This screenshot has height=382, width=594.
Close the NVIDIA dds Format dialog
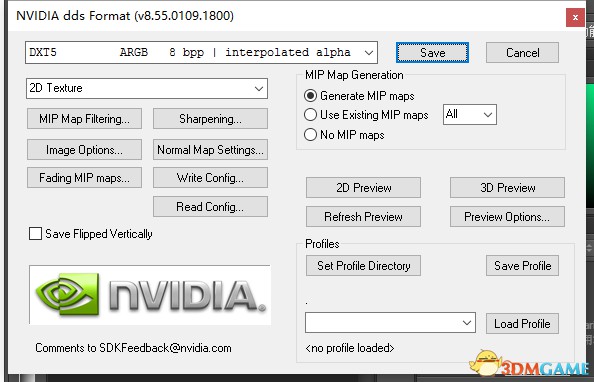point(575,17)
